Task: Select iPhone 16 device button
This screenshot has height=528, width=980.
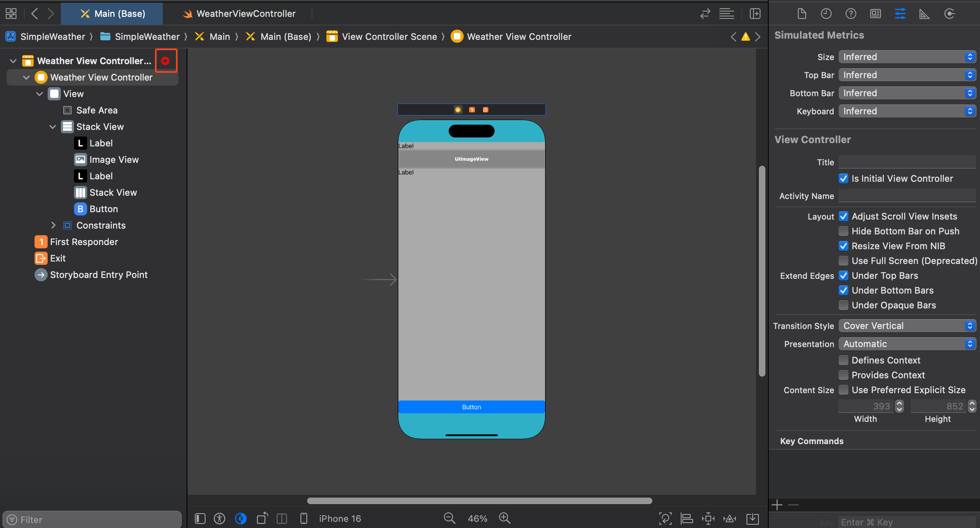Action: [340, 519]
